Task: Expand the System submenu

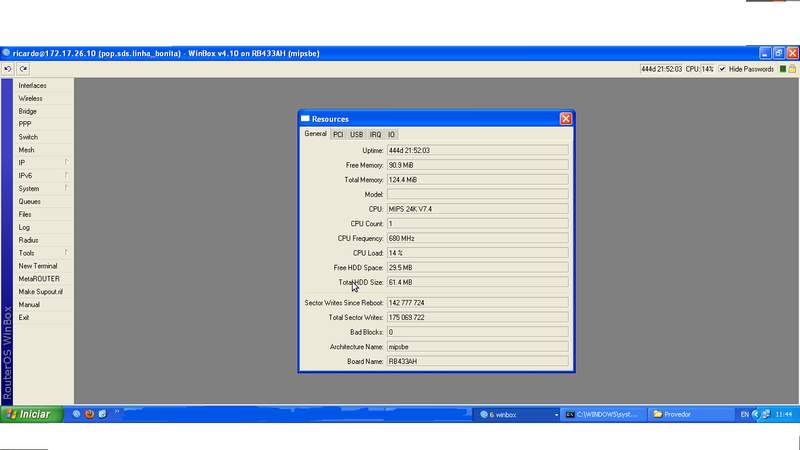Action: coord(43,189)
